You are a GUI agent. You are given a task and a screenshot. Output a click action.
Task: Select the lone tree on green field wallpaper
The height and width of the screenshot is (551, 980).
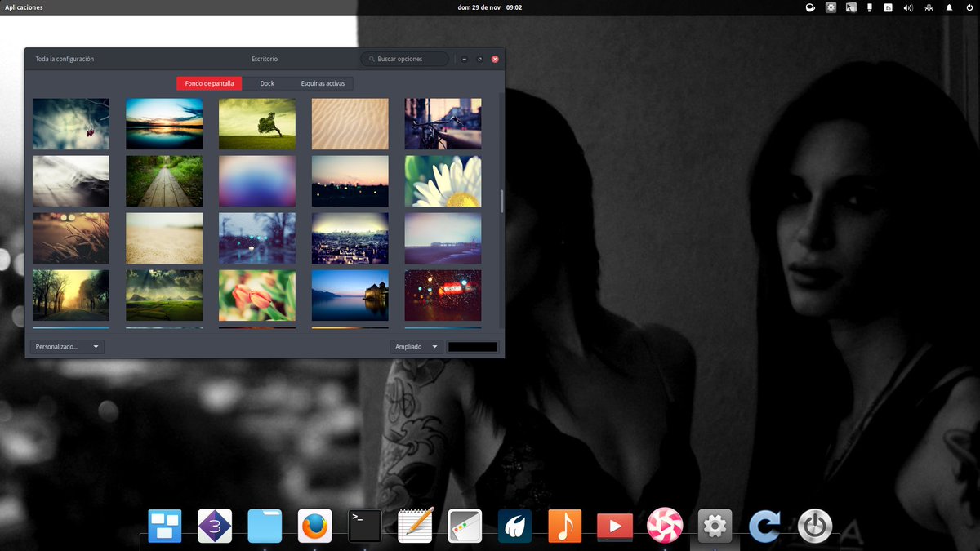pos(257,124)
